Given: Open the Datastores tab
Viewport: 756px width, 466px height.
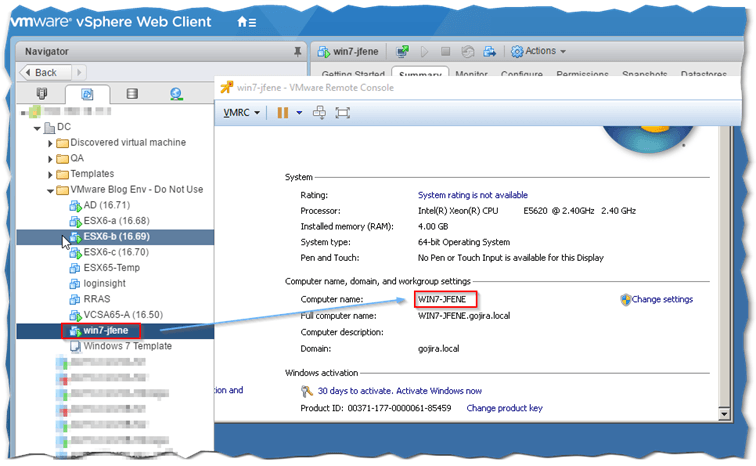Looking at the screenshot, I should tap(703, 74).
